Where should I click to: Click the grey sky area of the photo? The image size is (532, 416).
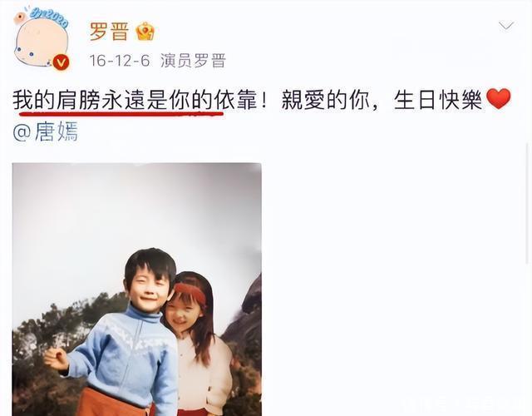pos(135,210)
